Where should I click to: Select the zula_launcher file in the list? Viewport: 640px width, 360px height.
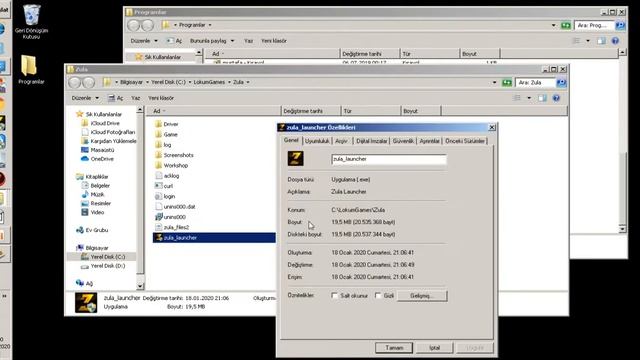point(214,238)
